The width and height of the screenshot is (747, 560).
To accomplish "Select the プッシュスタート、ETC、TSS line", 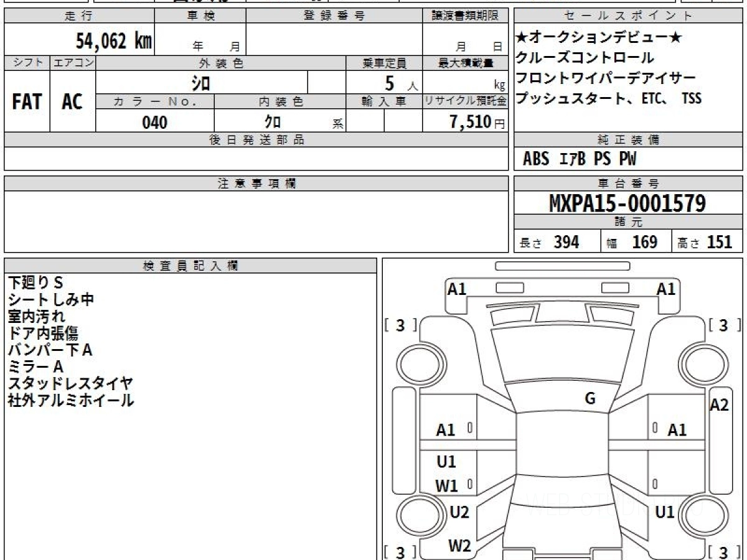I will click(609, 98).
